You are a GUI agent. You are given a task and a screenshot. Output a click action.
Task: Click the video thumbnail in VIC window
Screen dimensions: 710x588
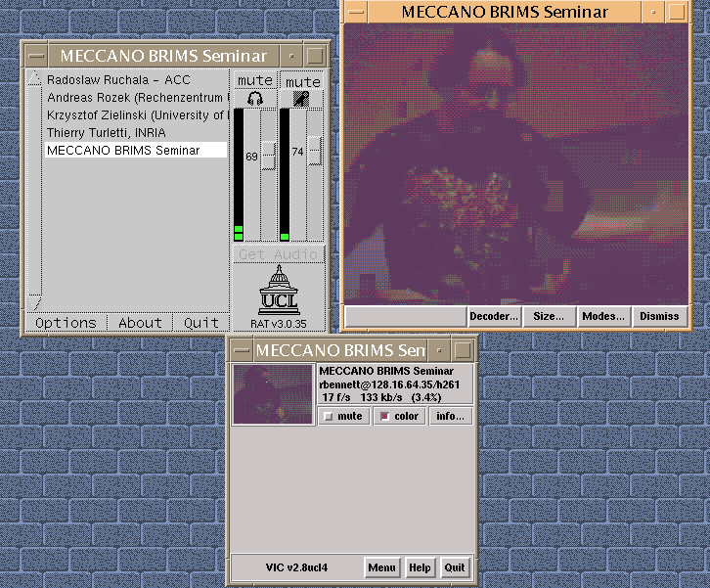click(273, 394)
